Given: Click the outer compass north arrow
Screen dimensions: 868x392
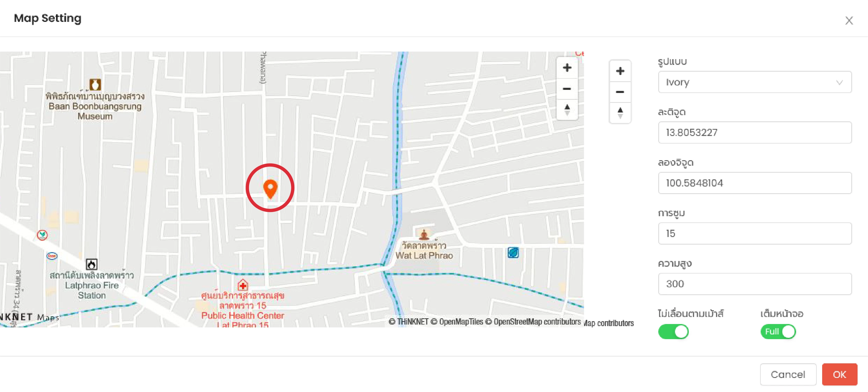Looking at the screenshot, I should tap(620, 113).
